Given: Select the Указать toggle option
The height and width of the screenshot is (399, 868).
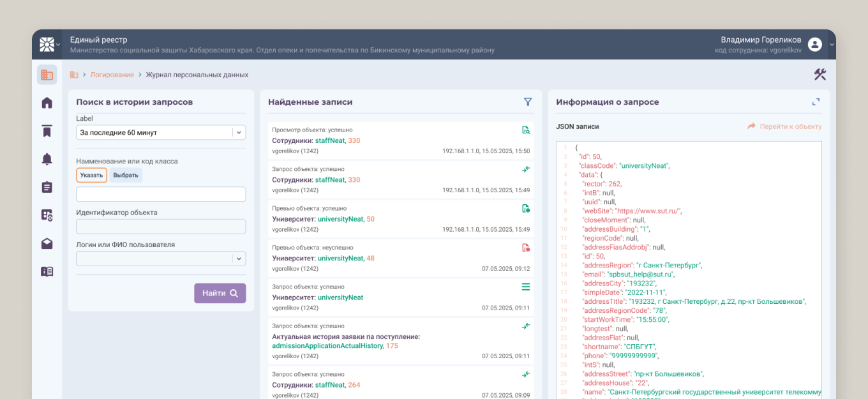Looking at the screenshot, I should pyautogui.click(x=92, y=175).
